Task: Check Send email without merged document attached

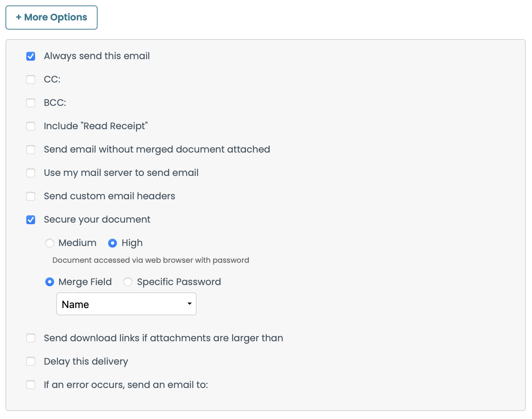Action: (x=31, y=150)
